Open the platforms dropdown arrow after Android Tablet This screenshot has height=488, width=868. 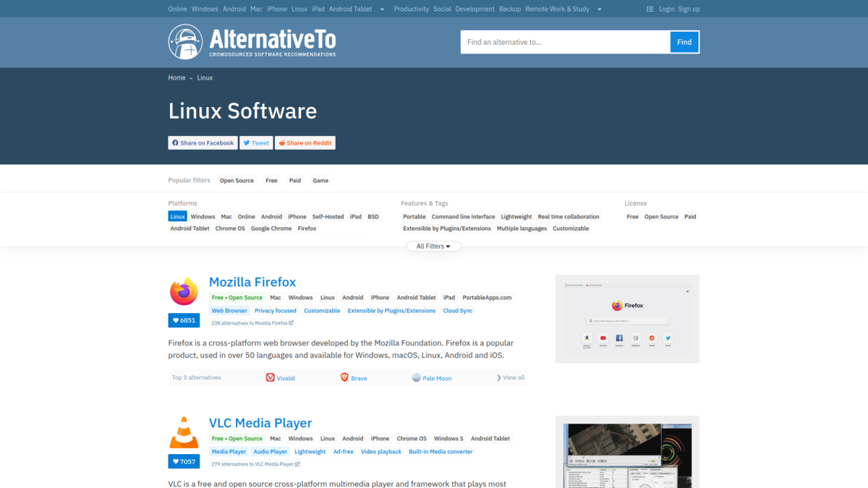coord(382,9)
